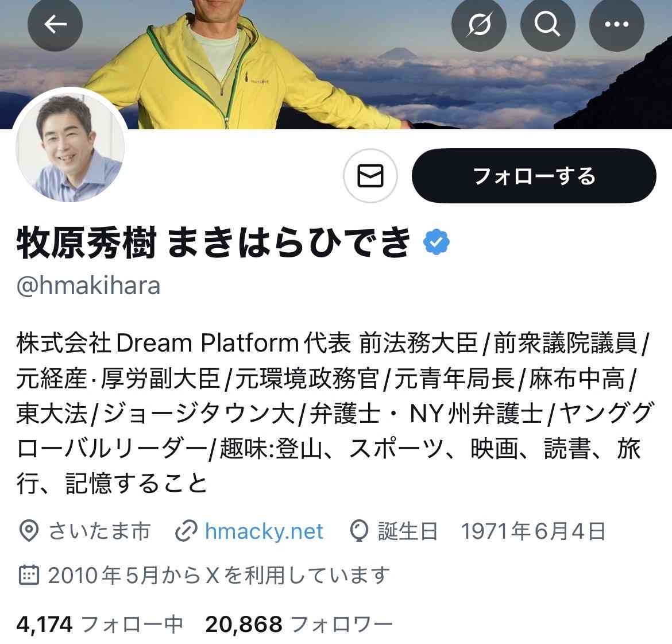Tap the birthday 1971年6月4日 text
The image size is (672, 644).
tap(533, 531)
